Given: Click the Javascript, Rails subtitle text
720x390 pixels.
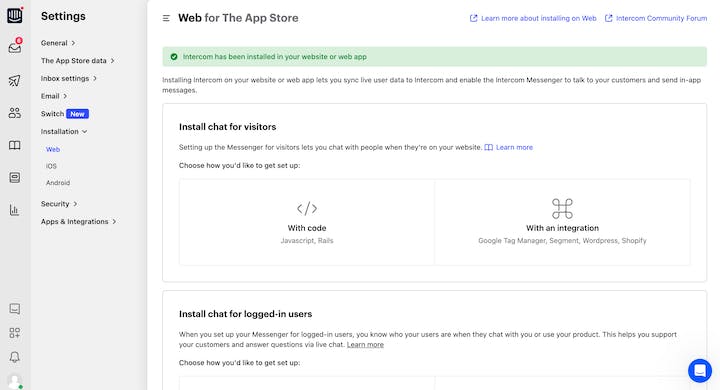Looking at the screenshot, I should point(307,241).
